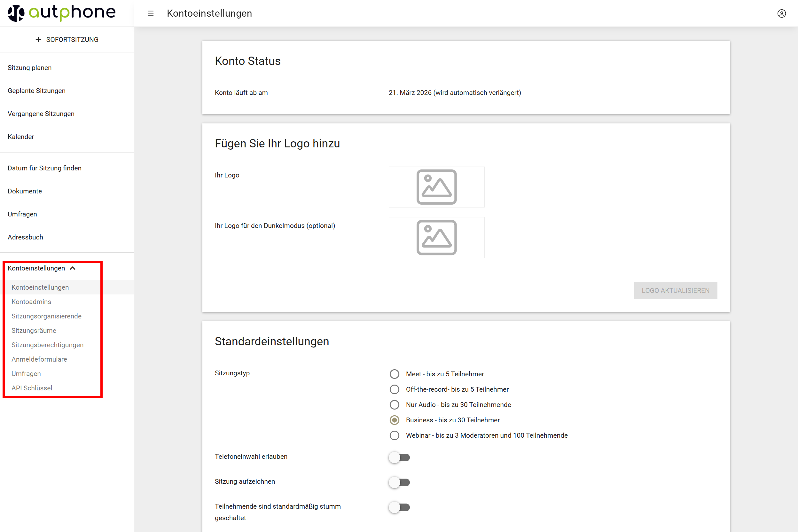Toggle Sitzung aufzeichnen switch
The height and width of the screenshot is (532, 798).
[x=399, y=482]
